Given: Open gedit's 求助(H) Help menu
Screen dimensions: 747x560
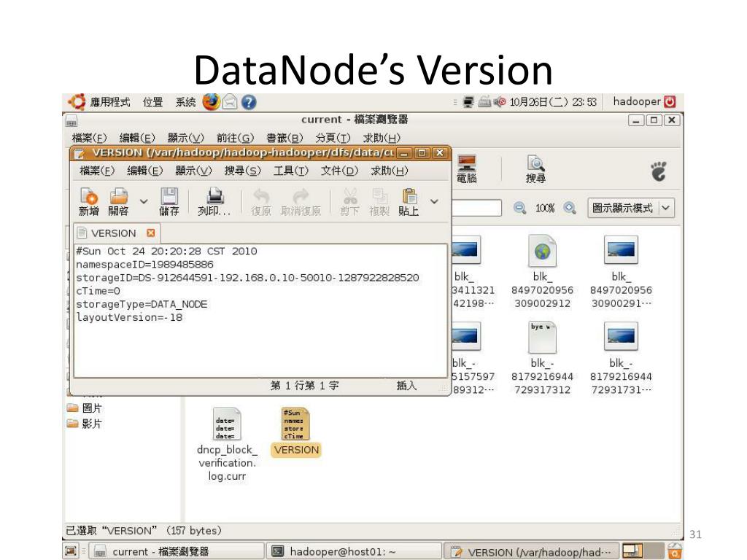Looking at the screenshot, I should [x=390, y=171].
